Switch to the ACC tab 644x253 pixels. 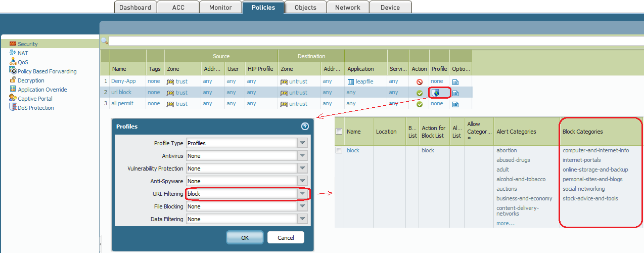click(x=178, y=8)
